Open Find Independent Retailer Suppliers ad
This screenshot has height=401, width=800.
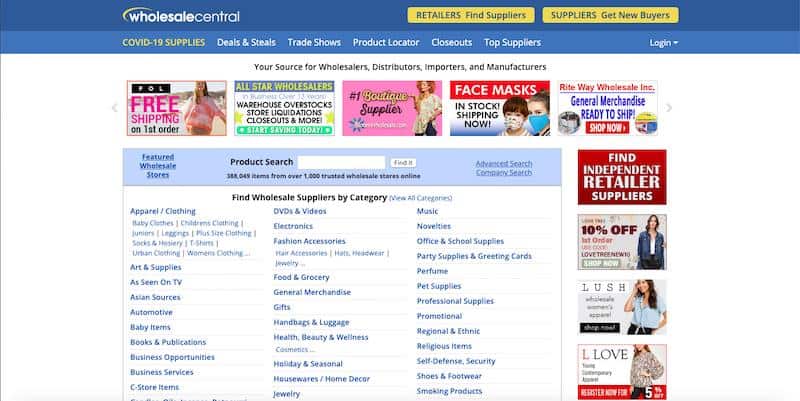[621, 177]
